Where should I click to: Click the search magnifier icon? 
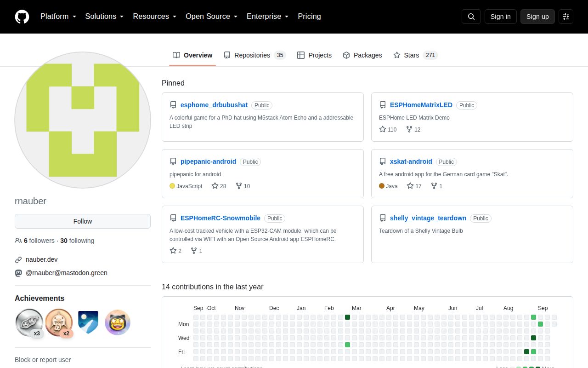point(471,17)
